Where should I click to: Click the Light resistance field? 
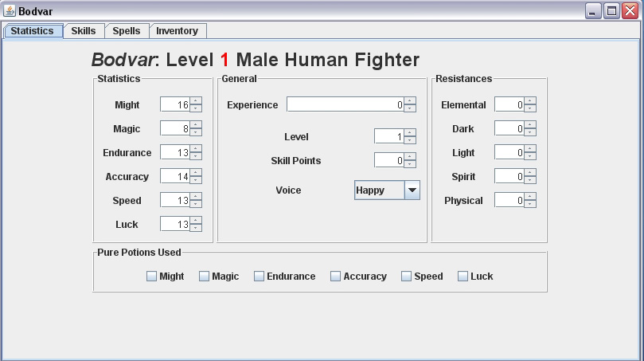pyautogui.click(x=509, y=152)
